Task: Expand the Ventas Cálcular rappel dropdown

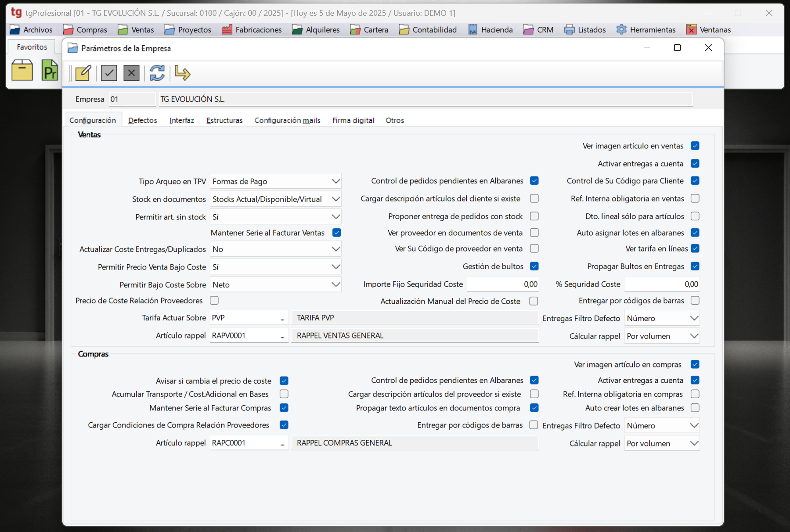Action: 694,336
